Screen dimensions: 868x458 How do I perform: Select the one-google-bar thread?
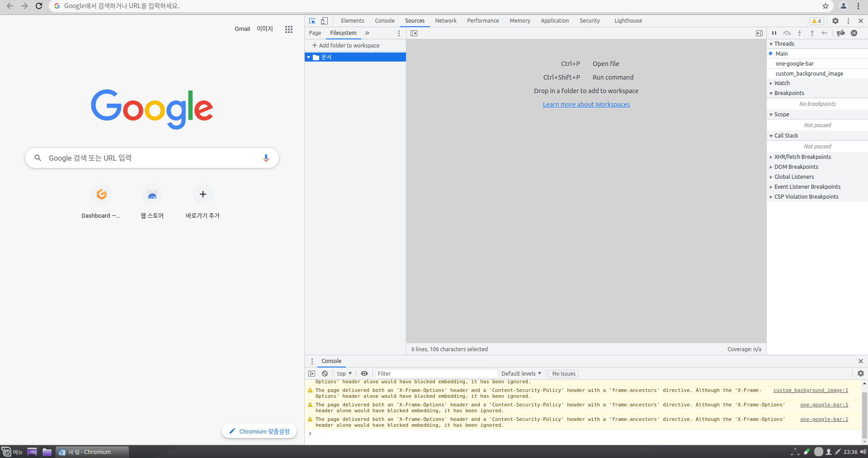pos(817,64)
